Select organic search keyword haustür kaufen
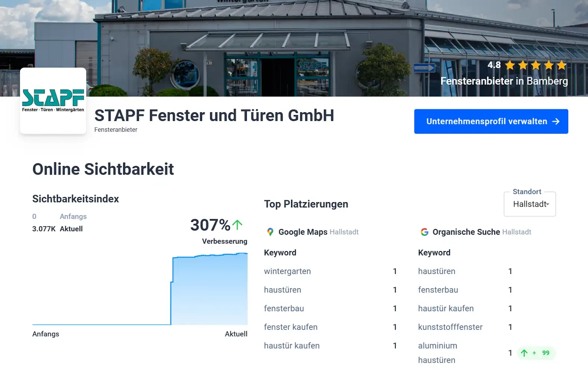The width and height of the screenshot is (588, 373). click(446, 308)
